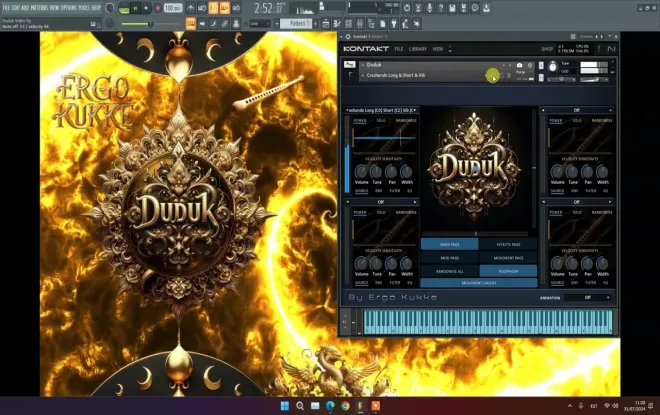Click the red record button
The image size is (660, 415).
coord(157,8)
